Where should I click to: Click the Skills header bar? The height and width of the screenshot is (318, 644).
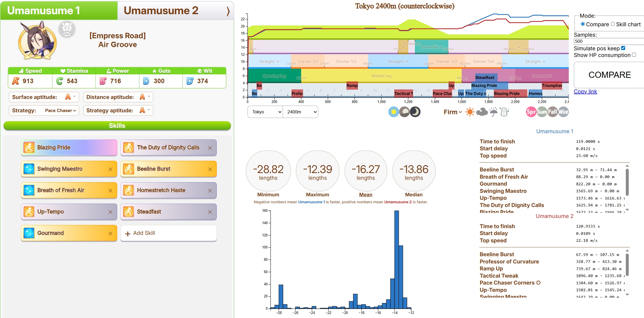pyautogui.click(x=117, y=126)
